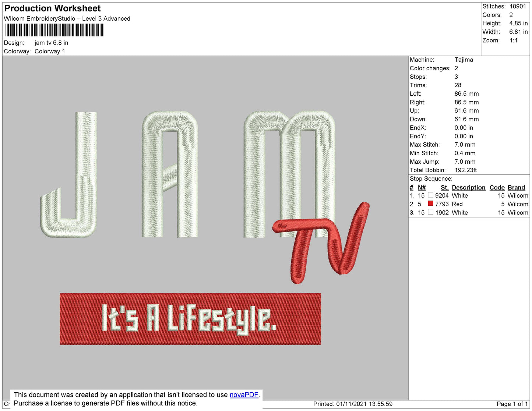Select white swatch for thread 1902

click(x=430, y=212)
